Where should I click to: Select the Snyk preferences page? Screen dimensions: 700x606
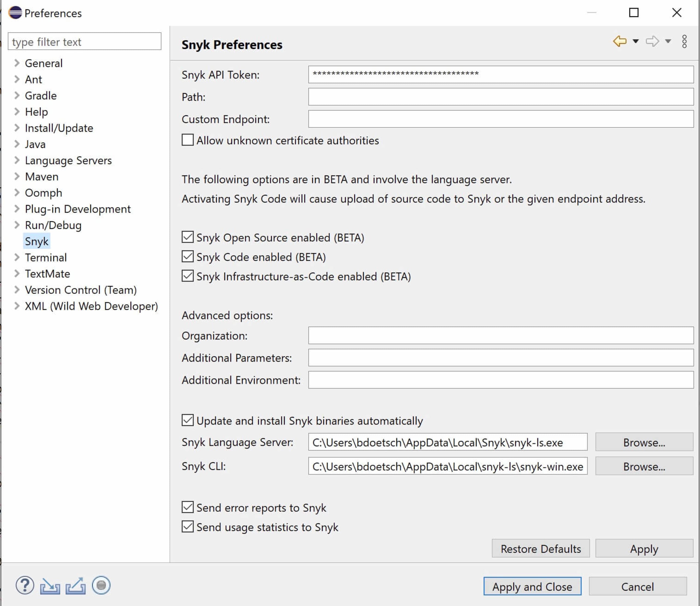click(x=37, y=241)
